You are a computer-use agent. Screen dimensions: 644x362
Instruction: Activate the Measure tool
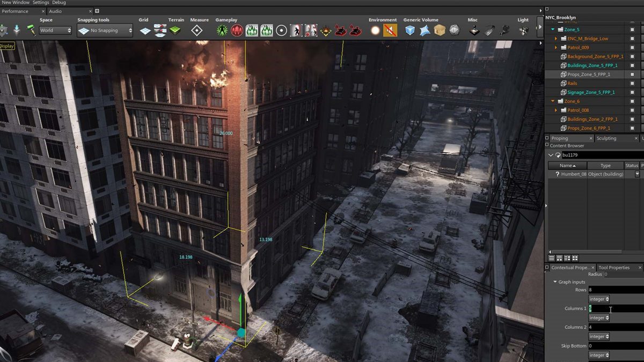point(197,31)
